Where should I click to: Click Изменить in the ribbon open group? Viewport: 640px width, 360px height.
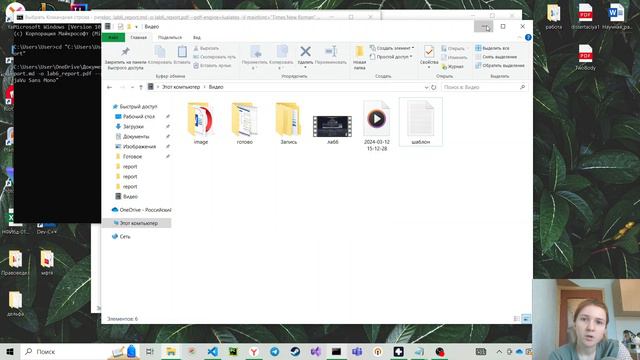454,57
